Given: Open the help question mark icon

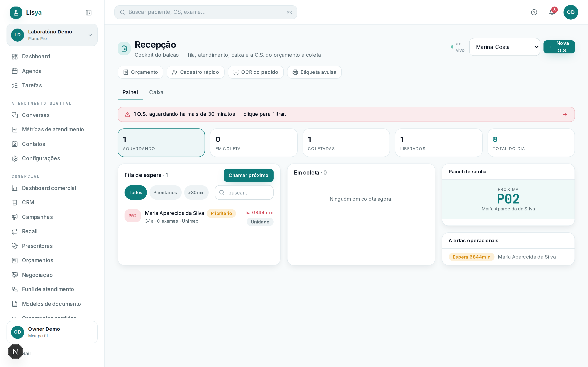Looking at the screenshot, I should click(534, 12).
